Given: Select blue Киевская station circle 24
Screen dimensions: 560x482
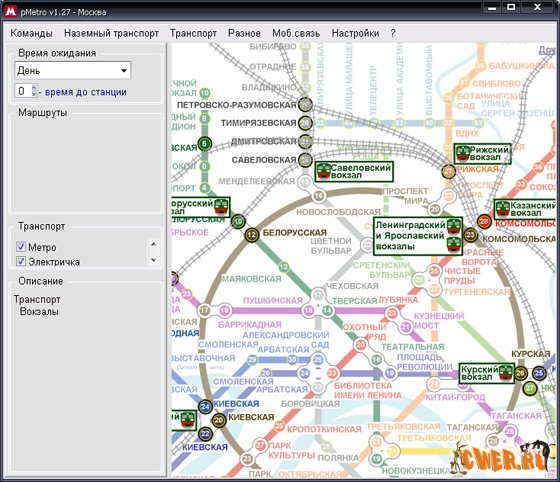Looking at the screenshot, I should click(x=205, y=407).
